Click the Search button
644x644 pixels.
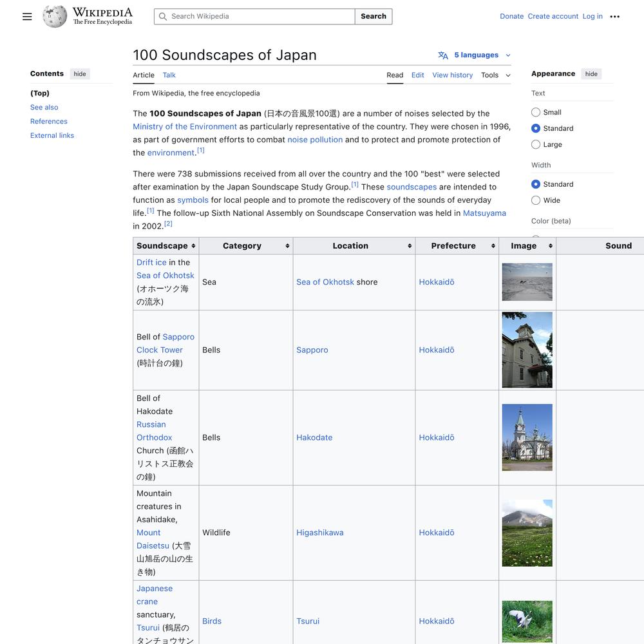coord(374,17)
